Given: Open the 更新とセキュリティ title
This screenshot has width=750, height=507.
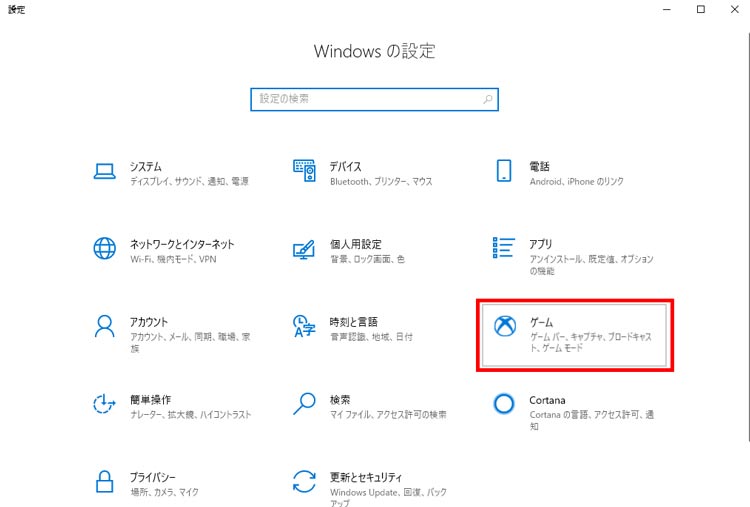Looking at the screenshot, I should (x=366, y=477).
